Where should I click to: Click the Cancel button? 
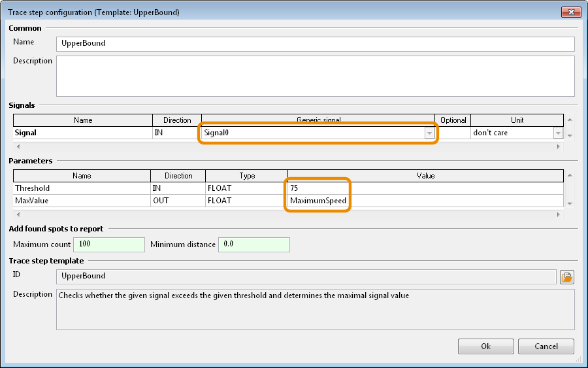point(546,346)
